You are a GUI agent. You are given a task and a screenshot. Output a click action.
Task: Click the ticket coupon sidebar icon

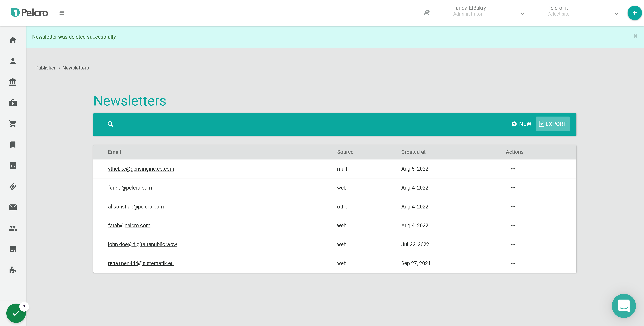pyautogui.click(x=13, y=187)
